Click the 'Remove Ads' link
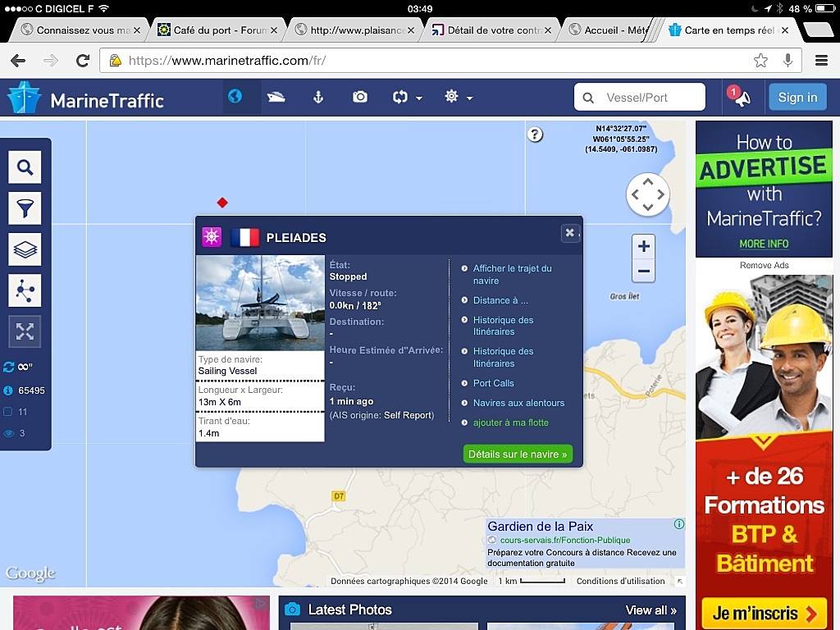The height and width of the screenshot is (630, 840). (764, 265)
